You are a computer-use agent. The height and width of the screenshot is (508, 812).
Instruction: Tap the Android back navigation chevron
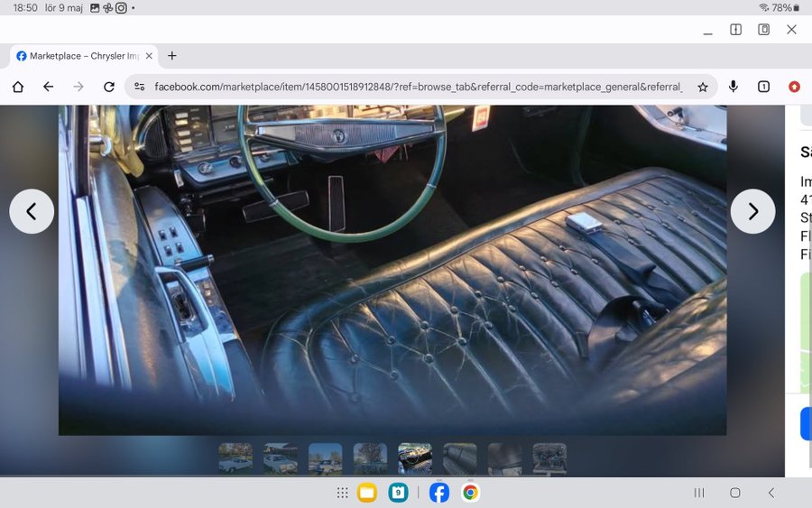pos(771,493)
